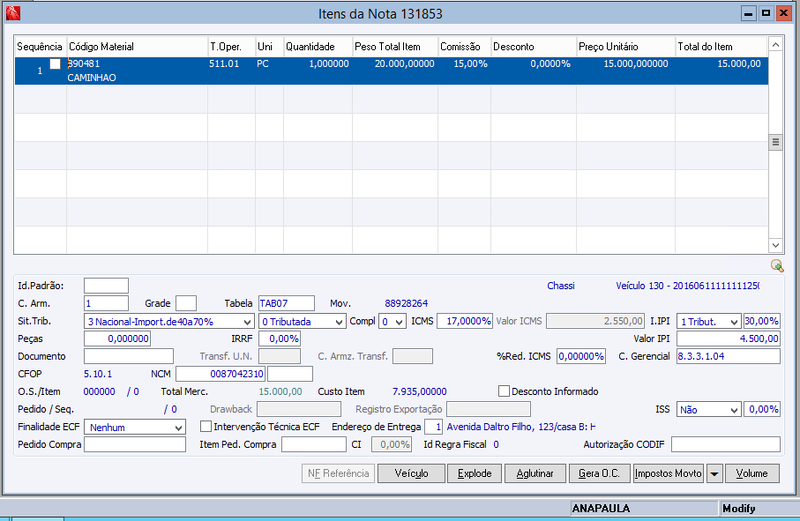Click the Impostos Movto button
The height and width of the screenshot is (521, 800).
668,474
